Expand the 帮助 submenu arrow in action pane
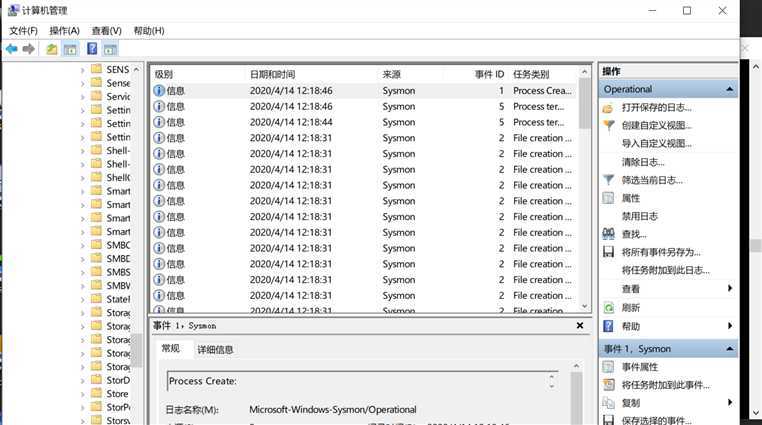This screenshot has height=425, width=762. pos(730,326)
